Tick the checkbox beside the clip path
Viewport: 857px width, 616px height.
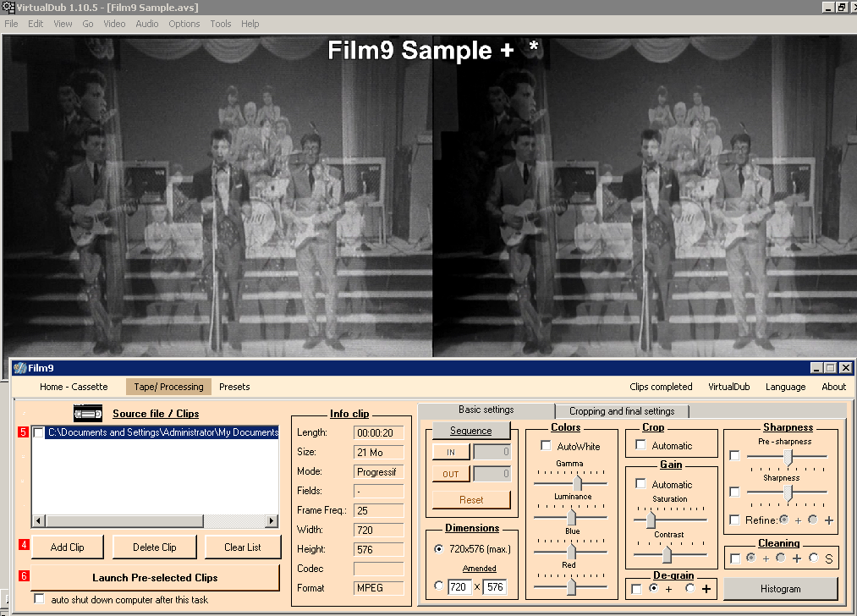(x=39, y=432)
